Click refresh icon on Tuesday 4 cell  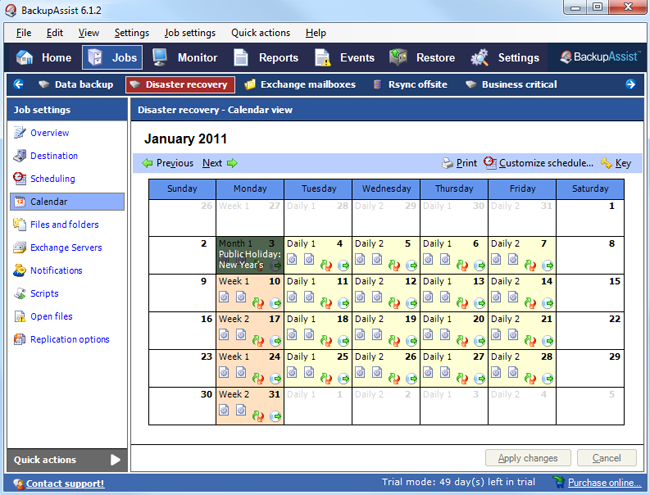326,265
